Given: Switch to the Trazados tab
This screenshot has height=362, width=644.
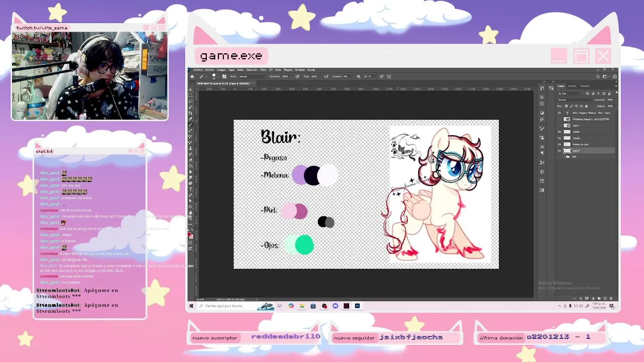Looking at the screenshot, I should 585,86.
